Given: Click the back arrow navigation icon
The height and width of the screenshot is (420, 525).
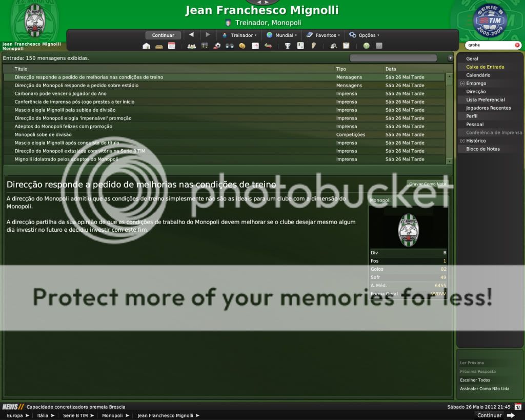Looking at the screenshot, I should click(191, 35).
